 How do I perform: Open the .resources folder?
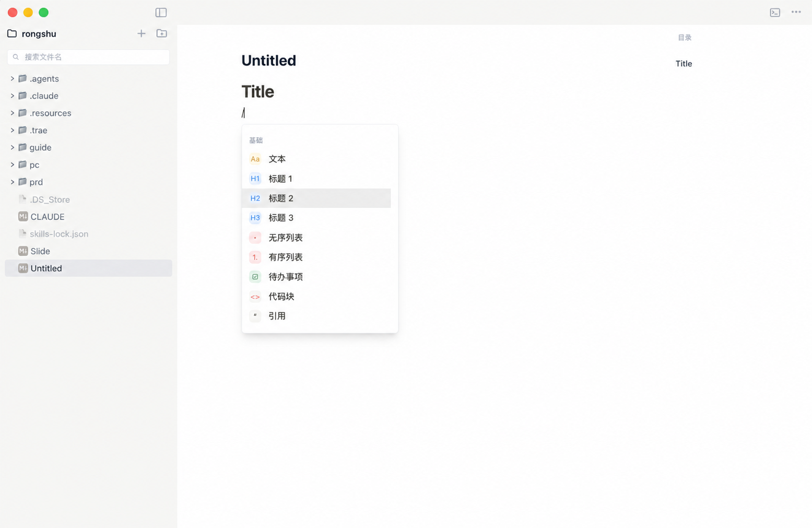(88, 113)
